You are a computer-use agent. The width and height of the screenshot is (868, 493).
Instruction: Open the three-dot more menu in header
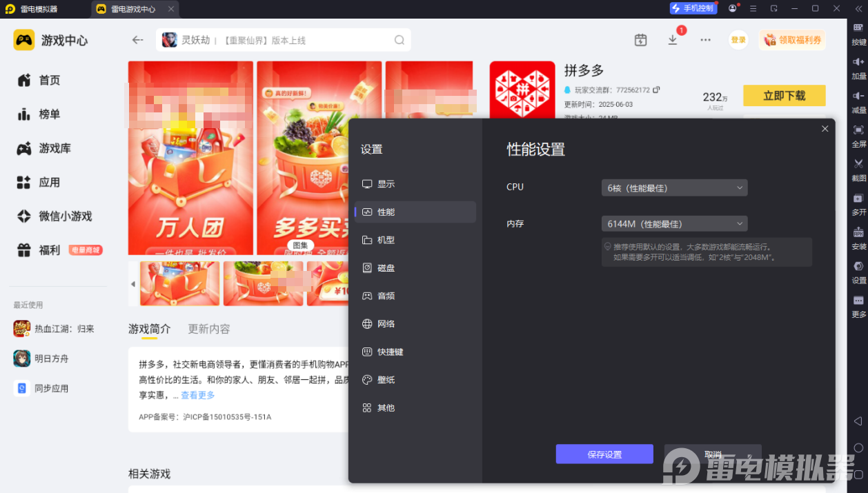(x=705, y=40)
